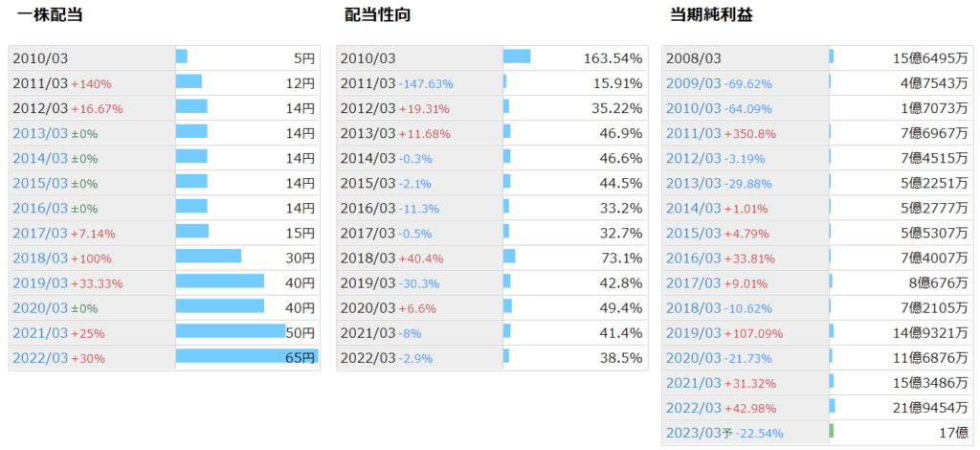Open the 2017/03 link in 当期純利益 table
The height and width of the screenshot is (450, 980).
[x=694, y=283]
